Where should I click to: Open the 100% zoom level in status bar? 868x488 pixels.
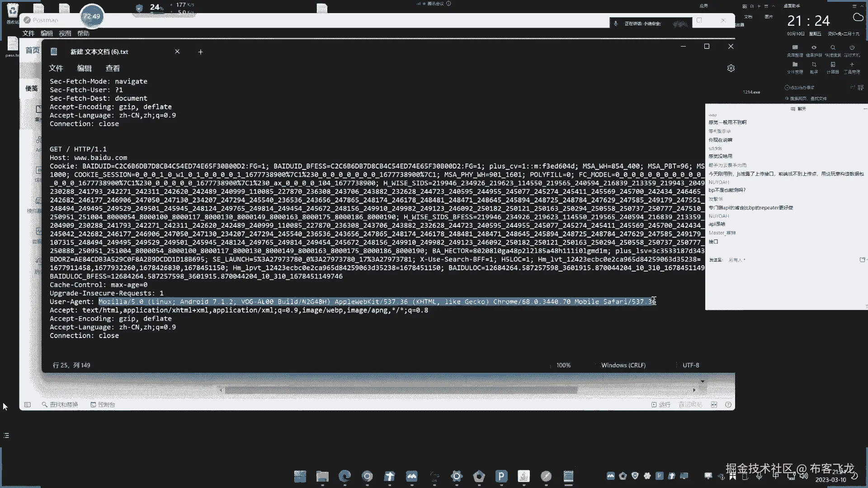point(563,365)
